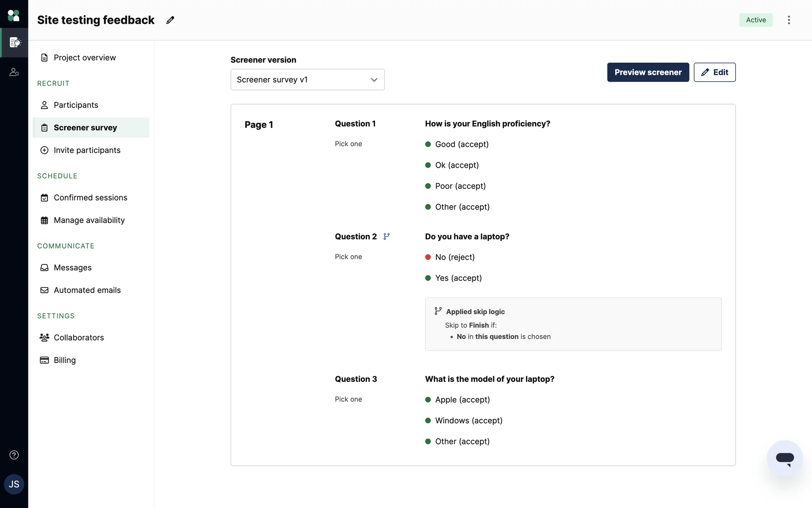The width and height of the screenshot is (812, 508).
Task: Click skip logic icon beside Question 2
Action: [387, 237]
